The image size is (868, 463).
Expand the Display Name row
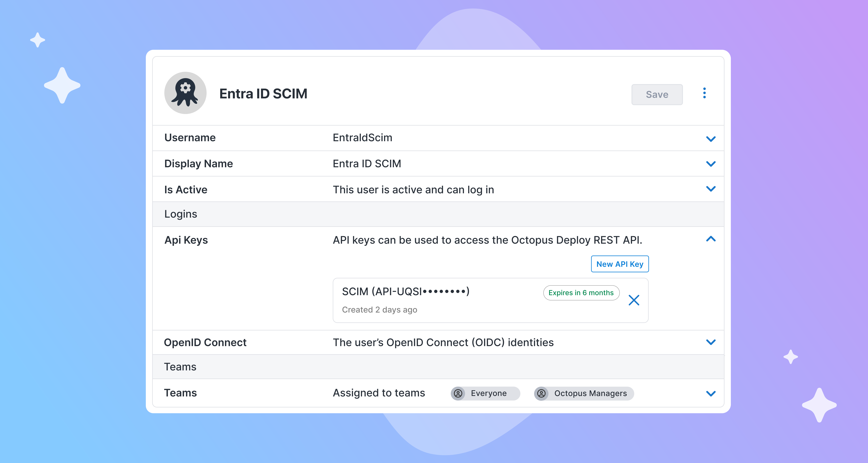click(711, 164)
